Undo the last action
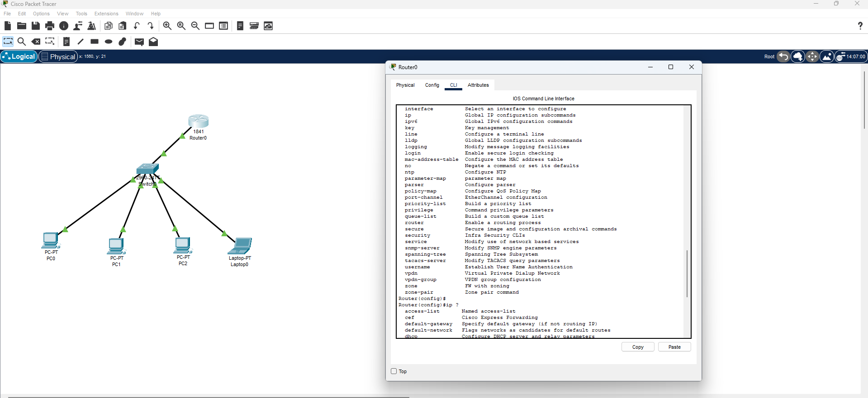 coord(137,26)
